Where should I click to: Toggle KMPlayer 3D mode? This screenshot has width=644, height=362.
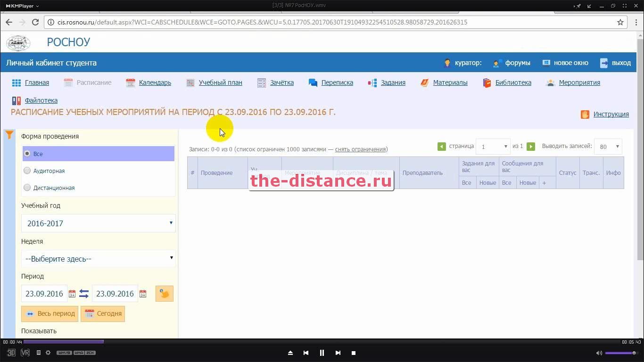click(x=11, y=353)
